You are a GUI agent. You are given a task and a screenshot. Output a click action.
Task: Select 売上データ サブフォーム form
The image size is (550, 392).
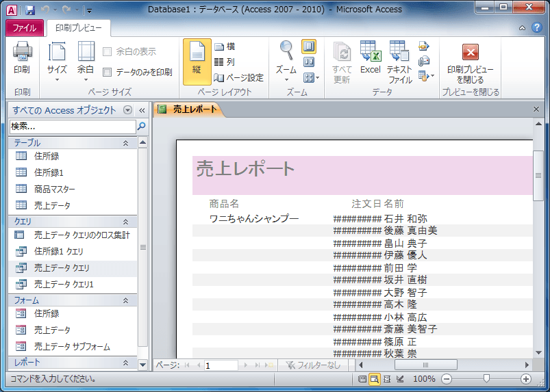click(73, 346)
